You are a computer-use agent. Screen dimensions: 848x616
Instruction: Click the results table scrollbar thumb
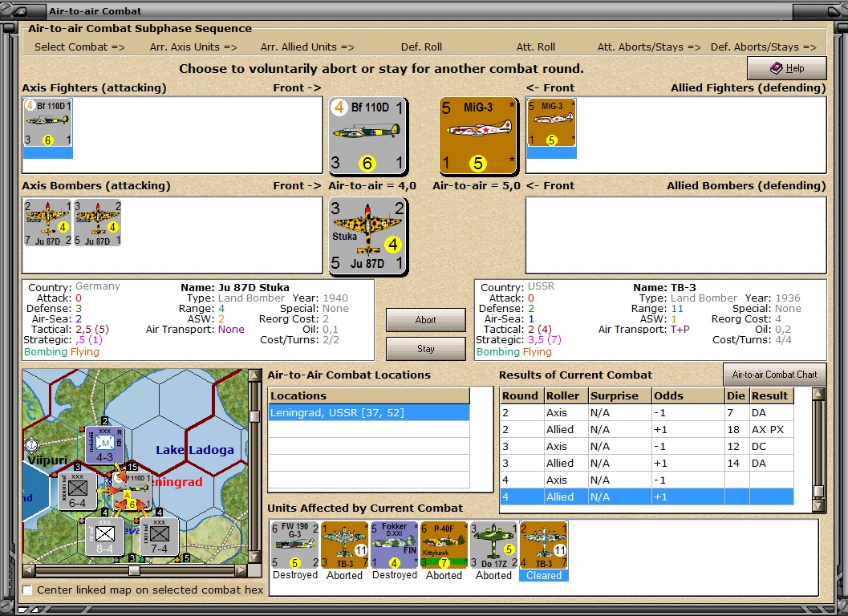click(x=818, y=491)
